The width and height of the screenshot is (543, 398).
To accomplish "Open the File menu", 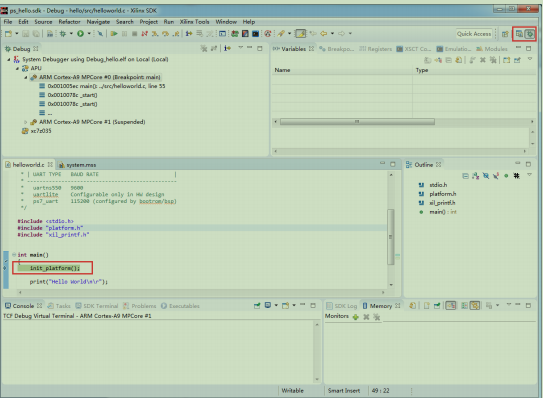I will coord(8,21).
